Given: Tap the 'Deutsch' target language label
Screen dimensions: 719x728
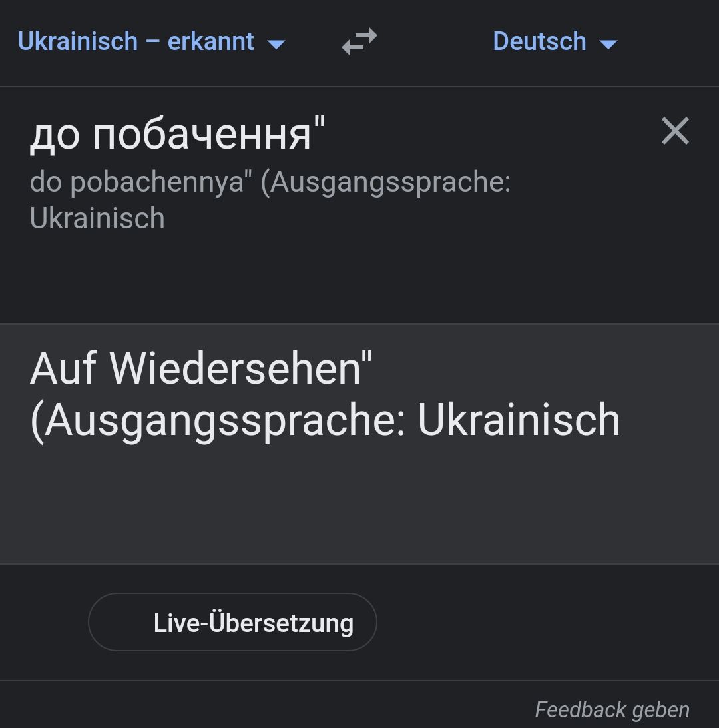Looking at the screenshot, I should [x=539, y=41].
